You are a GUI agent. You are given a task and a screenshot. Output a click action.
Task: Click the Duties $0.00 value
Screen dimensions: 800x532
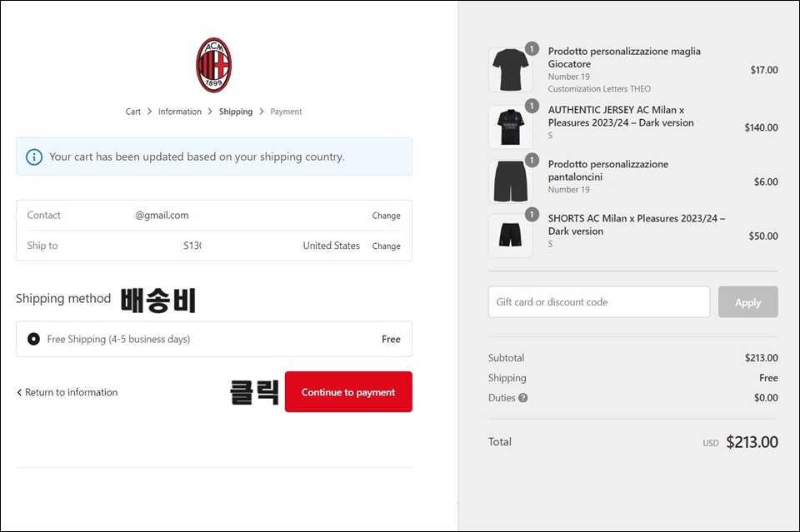pyautogui.click(x=766, y=398)
